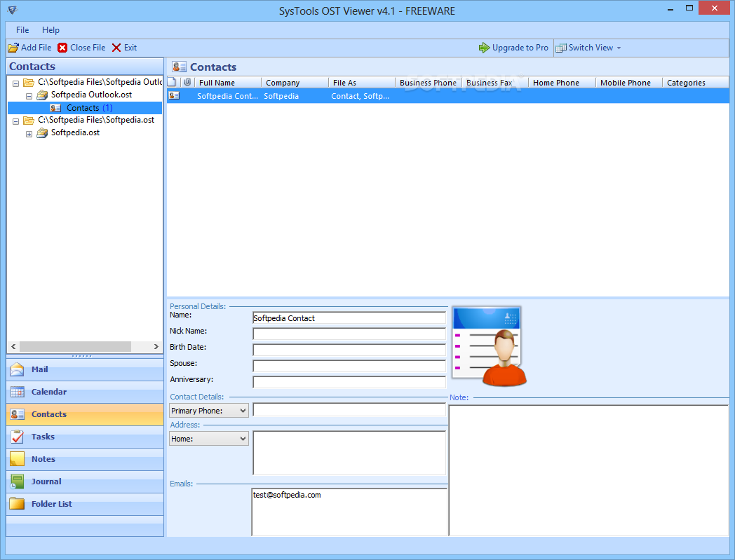Click the Upgrade to Pro label
This screenshot has width=735, height=560.
[x=520, y=48]
